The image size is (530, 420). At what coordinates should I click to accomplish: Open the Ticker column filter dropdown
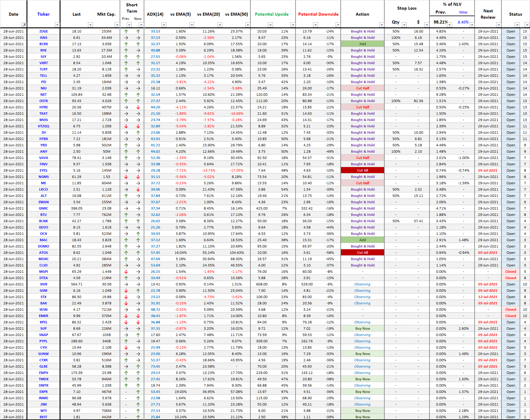pos(57,25)
